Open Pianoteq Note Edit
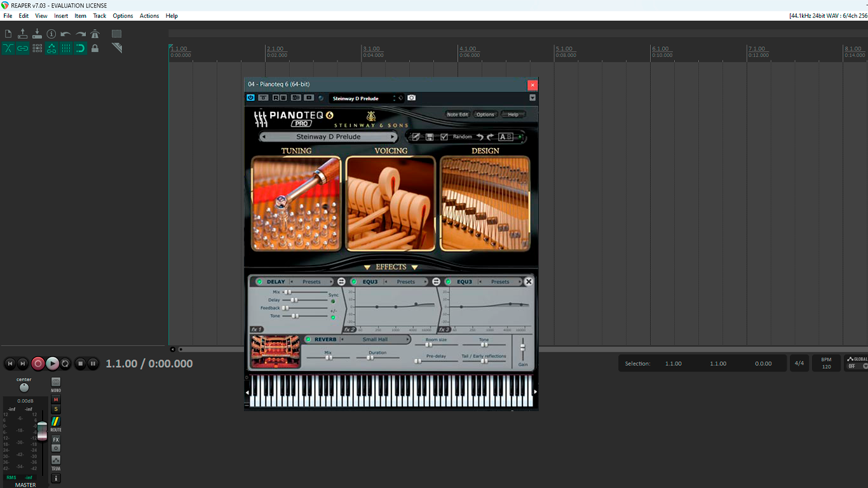The image size is (868, 488). (x=458, y=114)
